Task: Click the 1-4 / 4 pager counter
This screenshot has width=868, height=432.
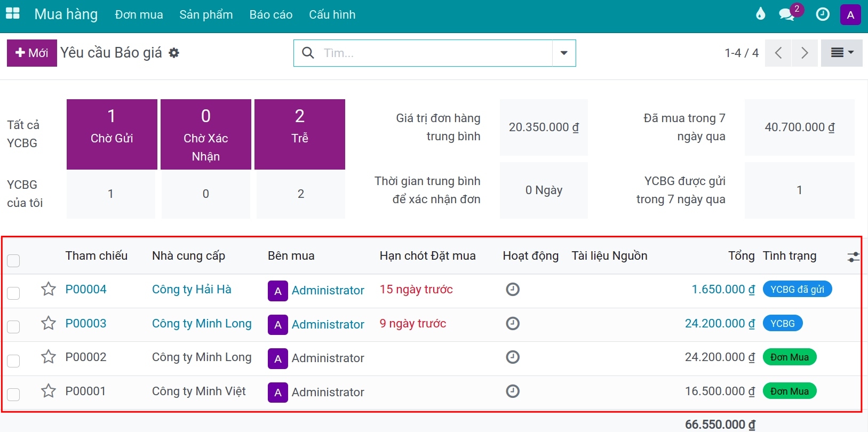Action: tap(742, 53)
